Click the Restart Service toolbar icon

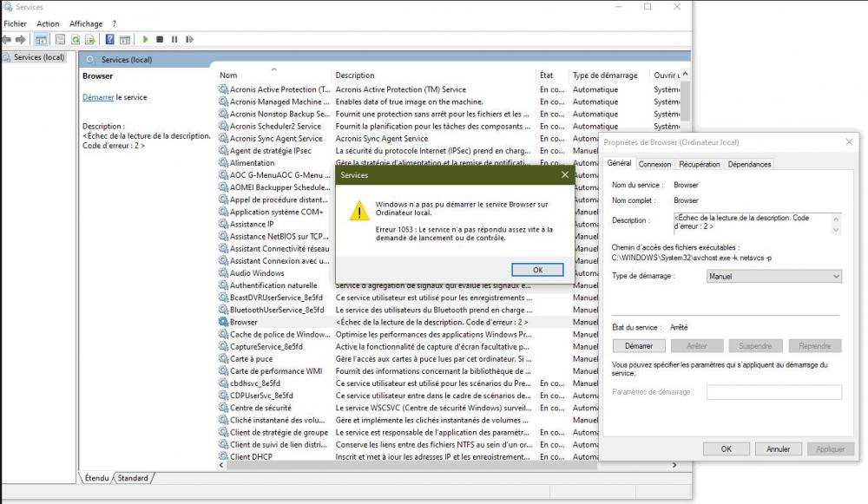[x=189, y=39]
